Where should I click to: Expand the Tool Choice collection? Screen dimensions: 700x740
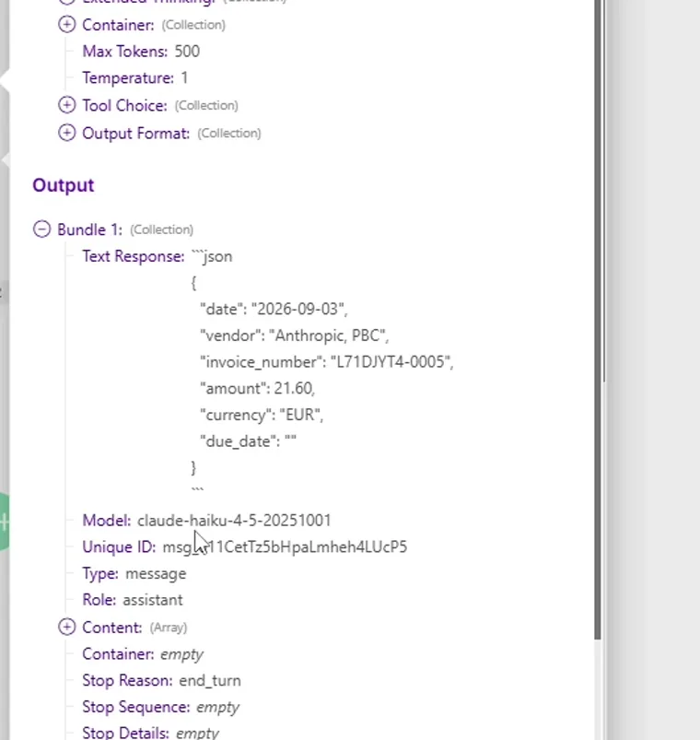tap(66, 105)
